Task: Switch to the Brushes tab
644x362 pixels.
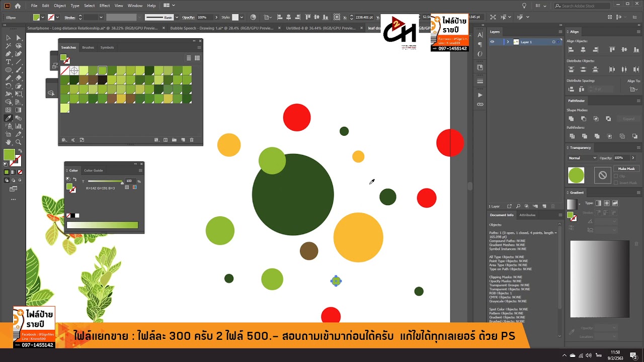Action: point(88,47)
